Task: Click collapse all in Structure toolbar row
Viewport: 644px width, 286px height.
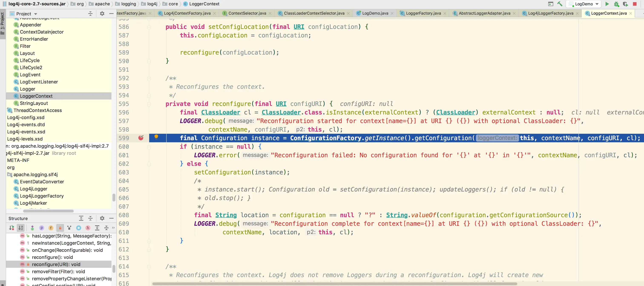Action: tap(106, 228)
